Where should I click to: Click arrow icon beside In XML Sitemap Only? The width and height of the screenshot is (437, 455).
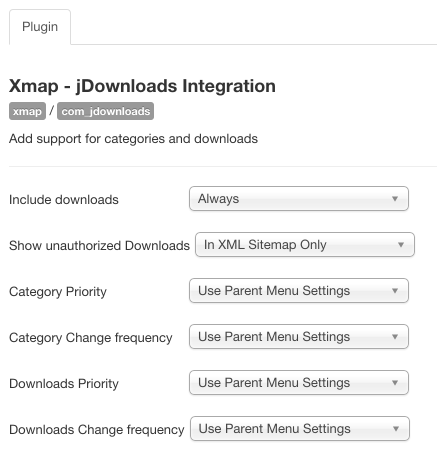click(x=401, y=245)
